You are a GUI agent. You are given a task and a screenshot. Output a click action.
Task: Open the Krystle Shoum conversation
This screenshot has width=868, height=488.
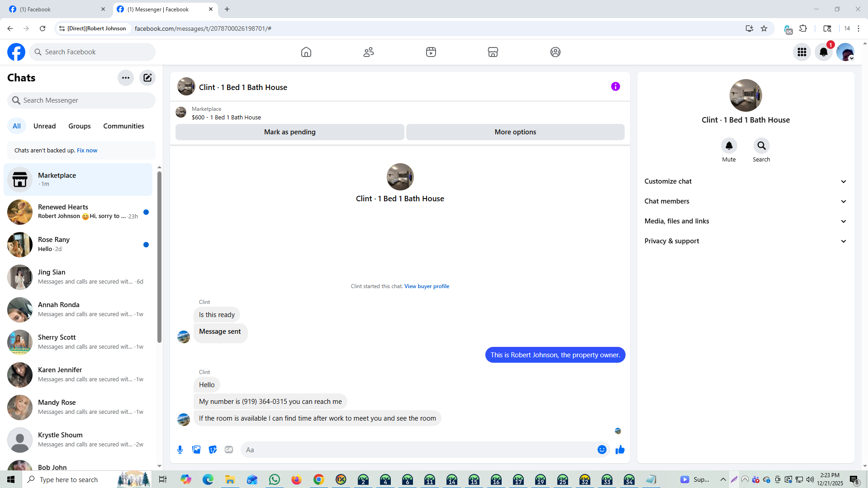(78, 440)
